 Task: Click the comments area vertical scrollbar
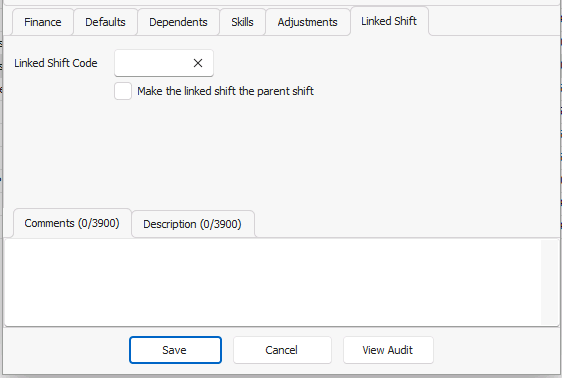pyautogui.click(x=549, y=282)
